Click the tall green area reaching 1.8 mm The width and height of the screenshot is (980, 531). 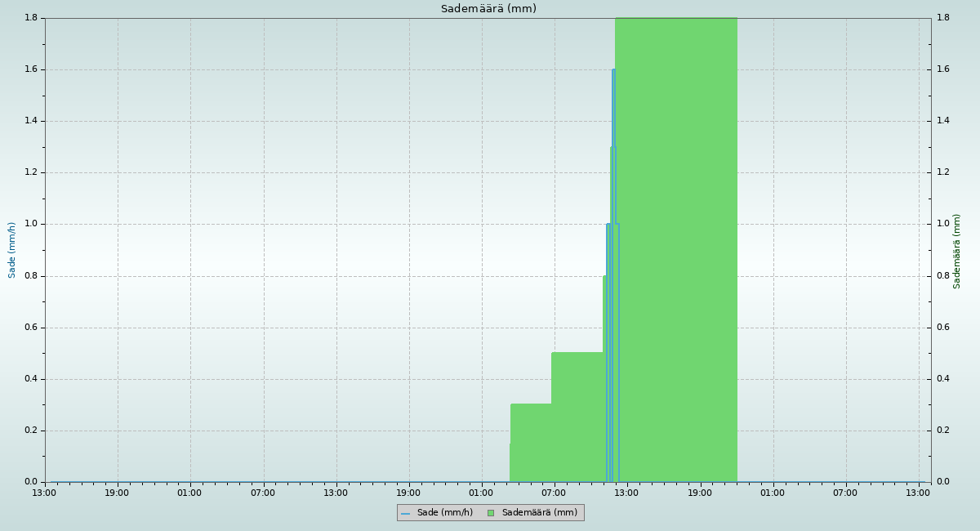point(676,245)
